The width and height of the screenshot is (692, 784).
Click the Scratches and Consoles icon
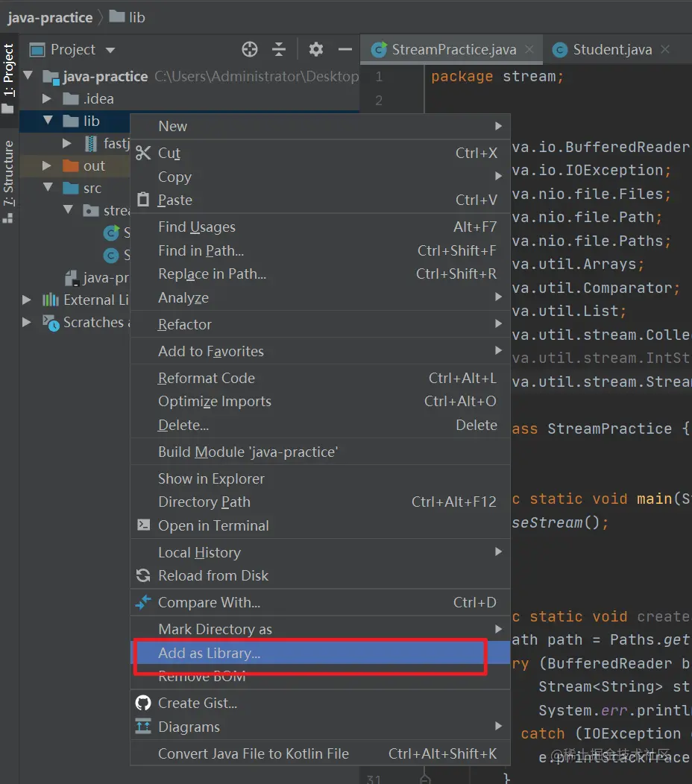pos(51,323)
